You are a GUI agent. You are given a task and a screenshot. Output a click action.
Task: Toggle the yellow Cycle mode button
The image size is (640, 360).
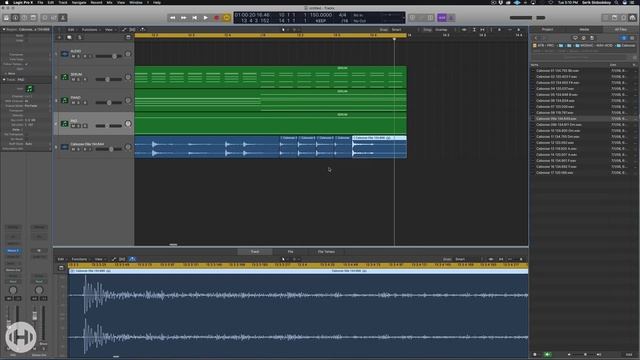coord(227,18)
